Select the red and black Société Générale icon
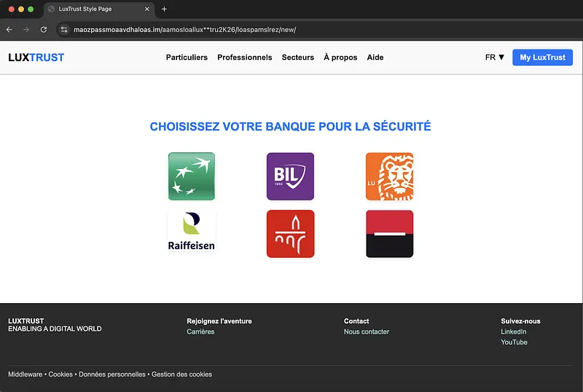This screenshot has height=392, width=583. pyautogui.click(x=389, y=234)
